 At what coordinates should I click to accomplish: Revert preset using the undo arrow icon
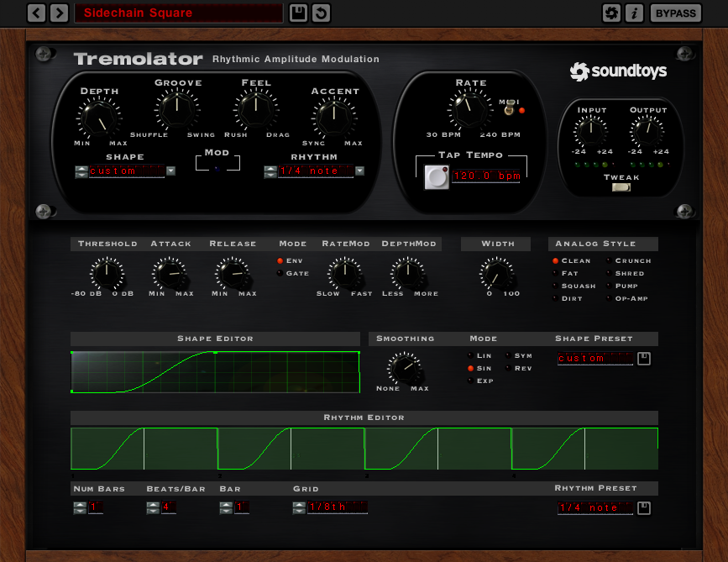[x=321, y=13]
